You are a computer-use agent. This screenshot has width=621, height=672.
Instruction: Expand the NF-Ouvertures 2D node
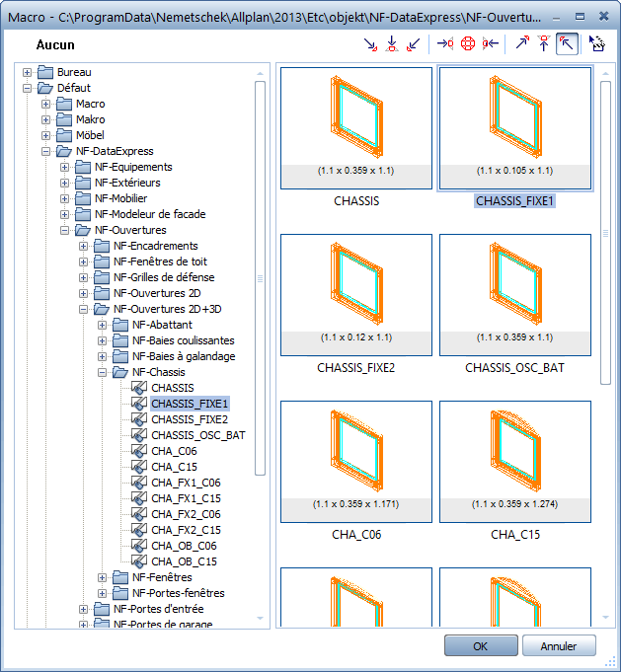click(x=83, y=294)
